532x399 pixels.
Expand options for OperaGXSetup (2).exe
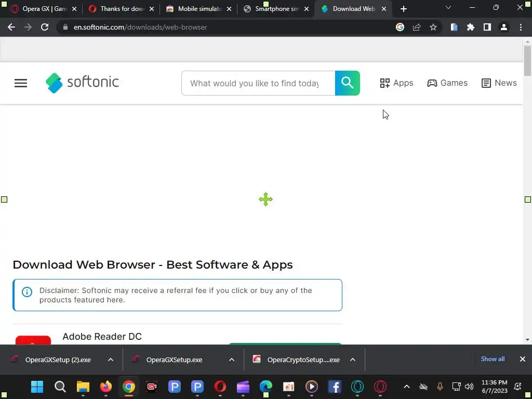click(111, 360)
